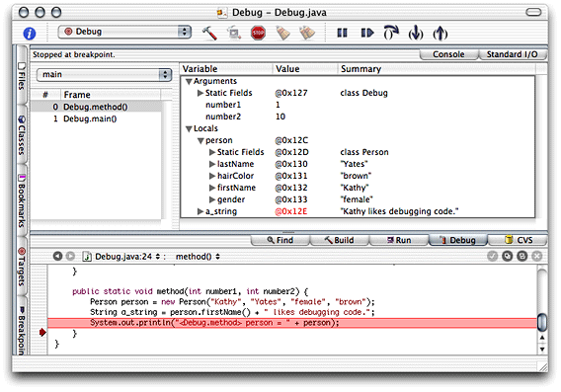
Task: Open the Targets side tab
Action: [x=22, y=267]
